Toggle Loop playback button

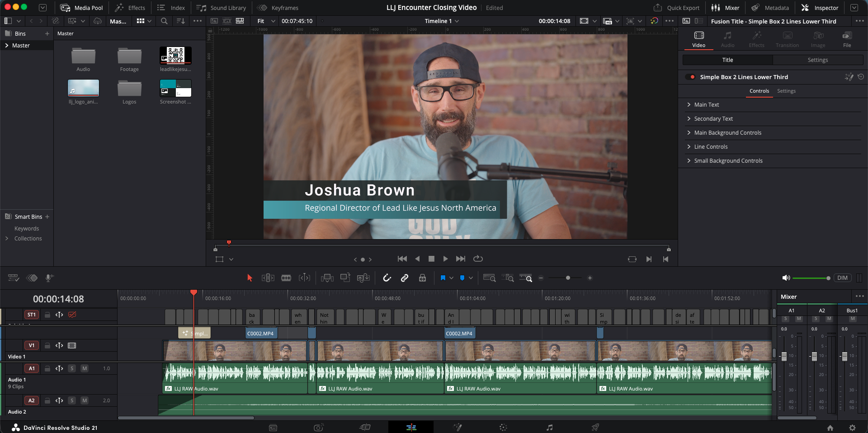pyautogui.click(x=478, y=259)
